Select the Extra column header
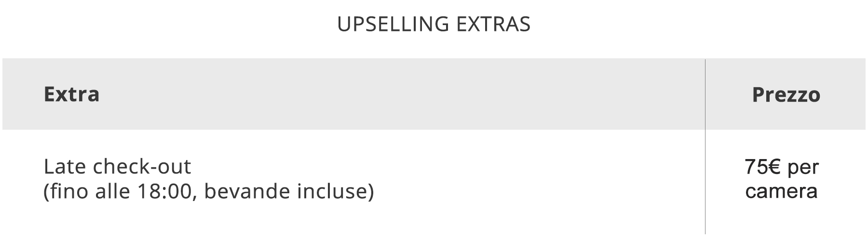 click(71, 94)
